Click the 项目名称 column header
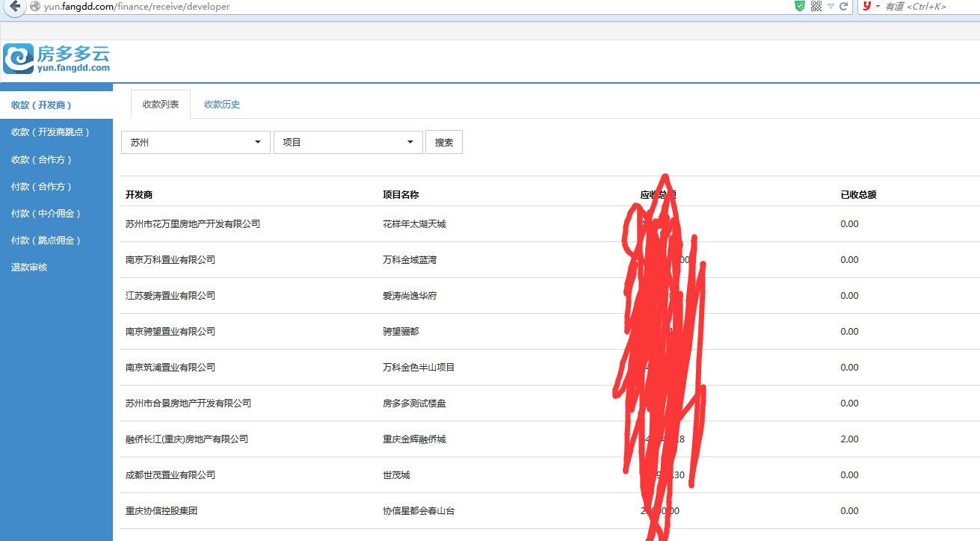Image resolution: width=980 pixels, height=541 pixels. click(401, 194)
